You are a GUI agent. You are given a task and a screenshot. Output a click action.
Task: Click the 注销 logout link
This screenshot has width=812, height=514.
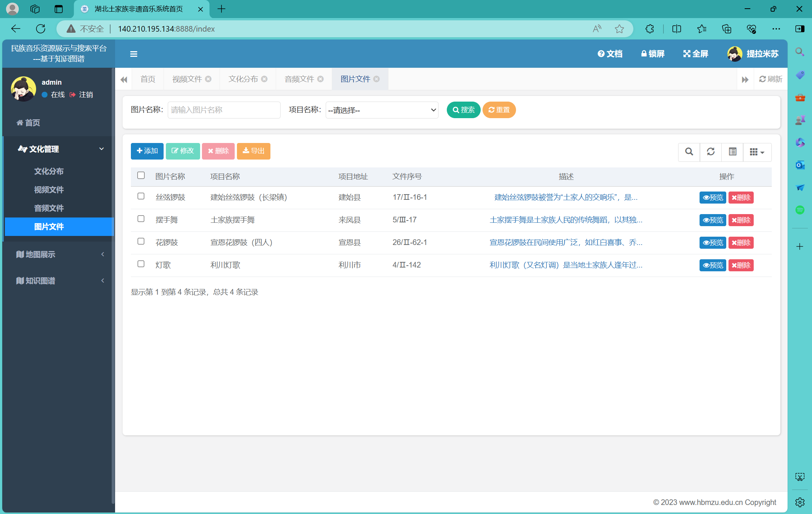tap(82, 95)
